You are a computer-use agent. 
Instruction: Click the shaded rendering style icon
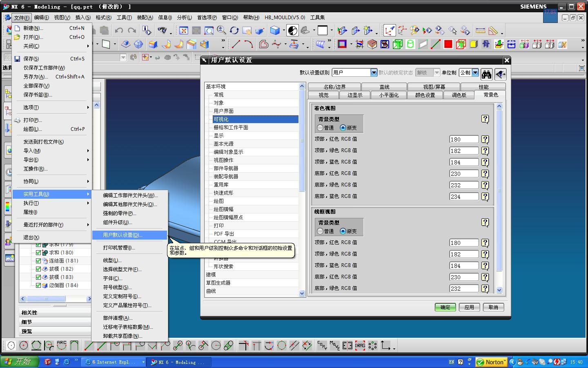(275, 30)
